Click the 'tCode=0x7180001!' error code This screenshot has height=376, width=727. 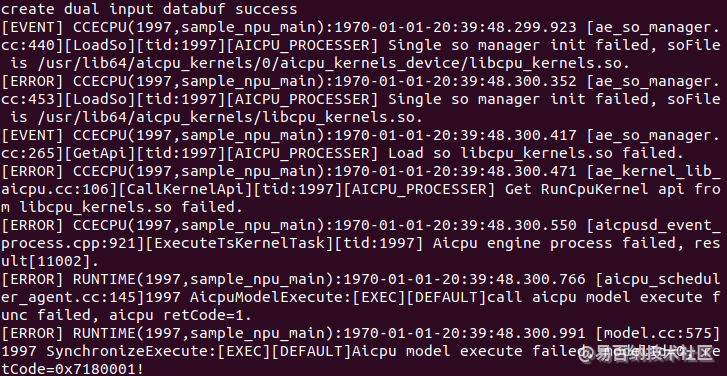tap(73, 369)
